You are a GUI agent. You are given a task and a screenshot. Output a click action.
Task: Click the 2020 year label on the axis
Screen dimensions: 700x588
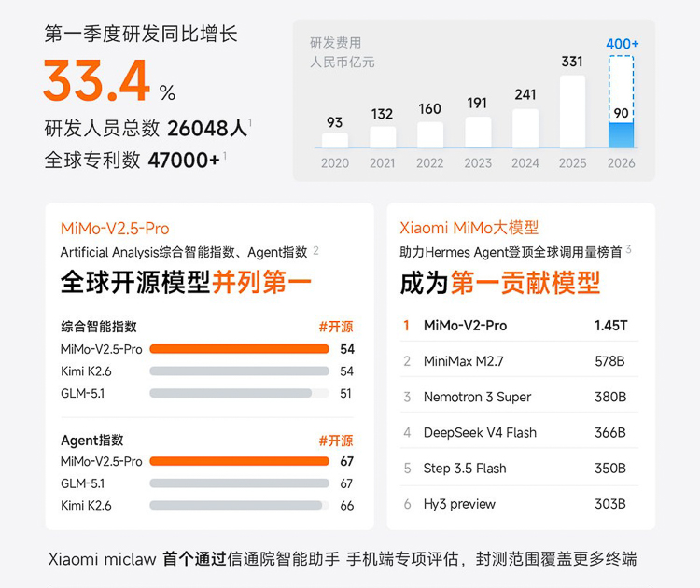pos(335,163)
